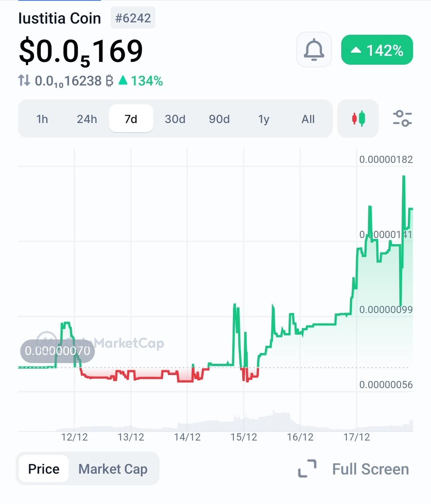Expand the 90d chart period
This screenshot has width=431, height=504.
219,119
